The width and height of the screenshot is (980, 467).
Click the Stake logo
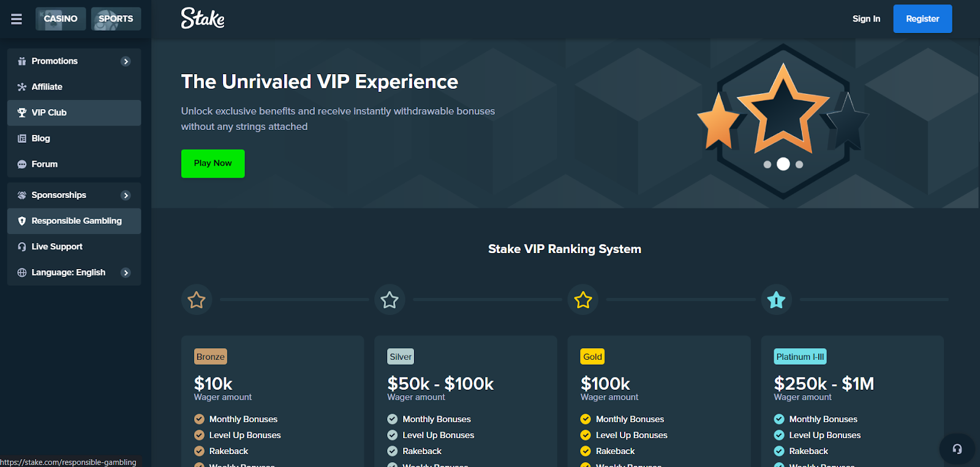203,18
